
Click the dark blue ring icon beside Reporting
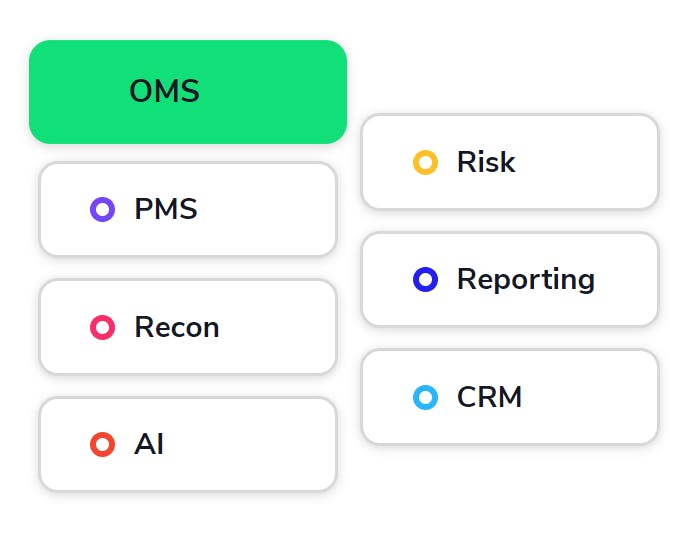pos(425,280)
